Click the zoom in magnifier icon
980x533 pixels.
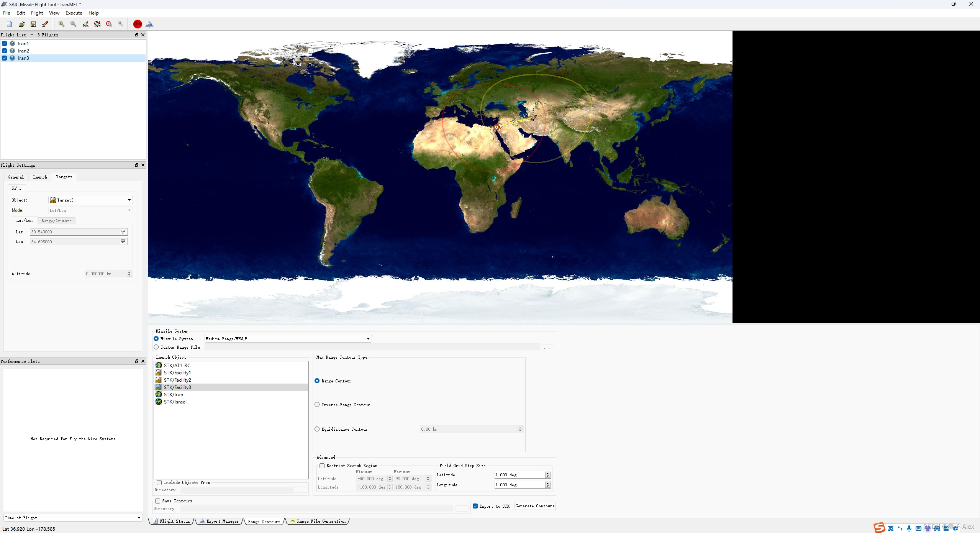pyautogui.click(x=61, y=24)
